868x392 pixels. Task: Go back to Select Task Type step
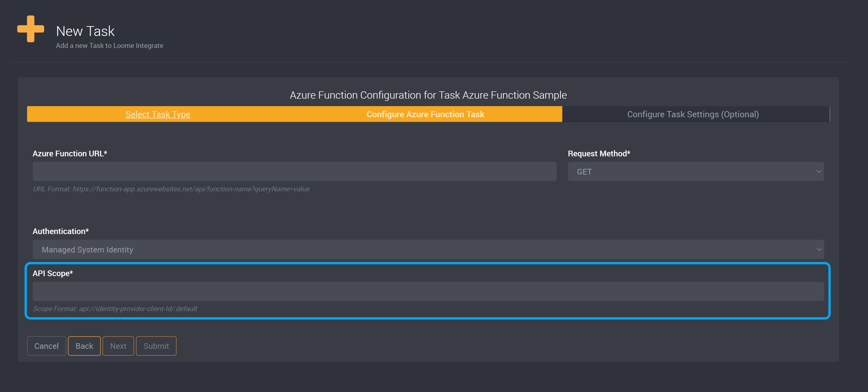pos(158,114)
